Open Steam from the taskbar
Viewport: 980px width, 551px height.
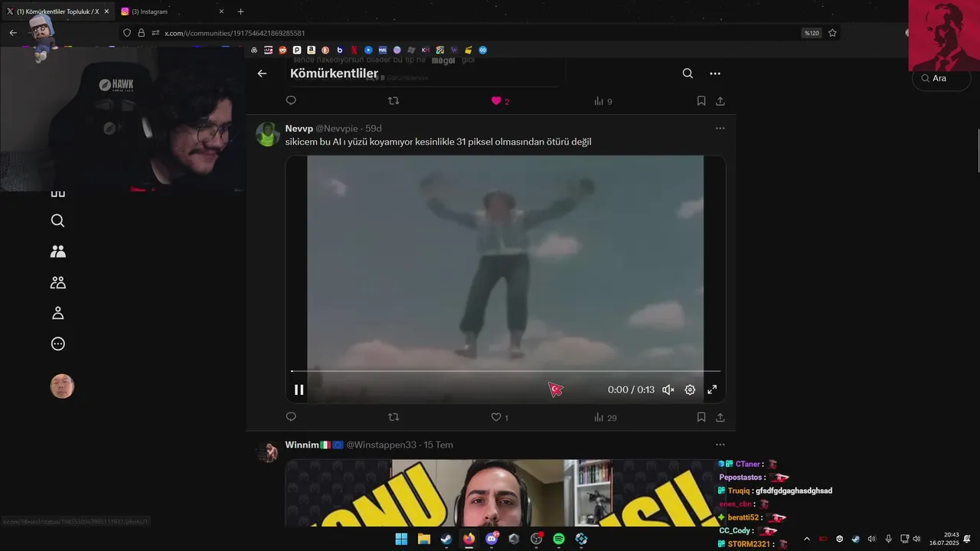[x=446, y=539]
